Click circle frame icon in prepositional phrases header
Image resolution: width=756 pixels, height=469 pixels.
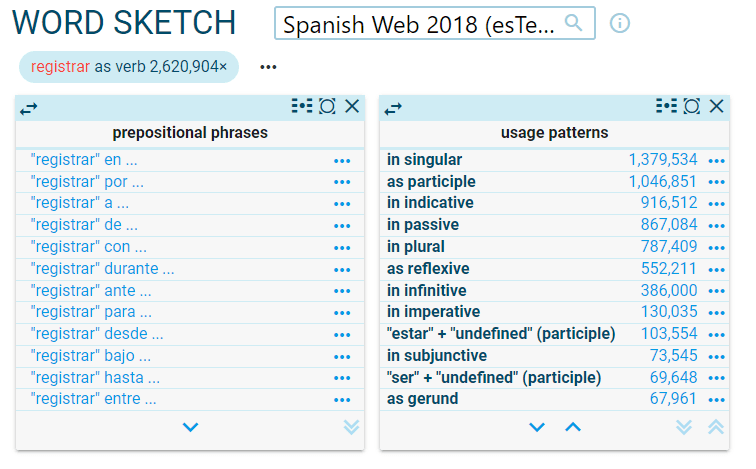[x=327, y=107]
